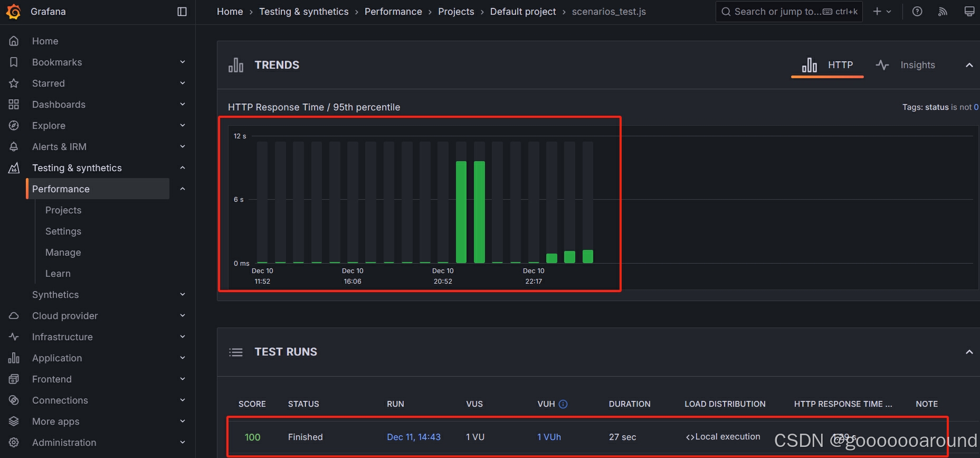Open the Dec 11, 14:43 test run link
Screen dimensions: 980x458
(x=414, y=437)
